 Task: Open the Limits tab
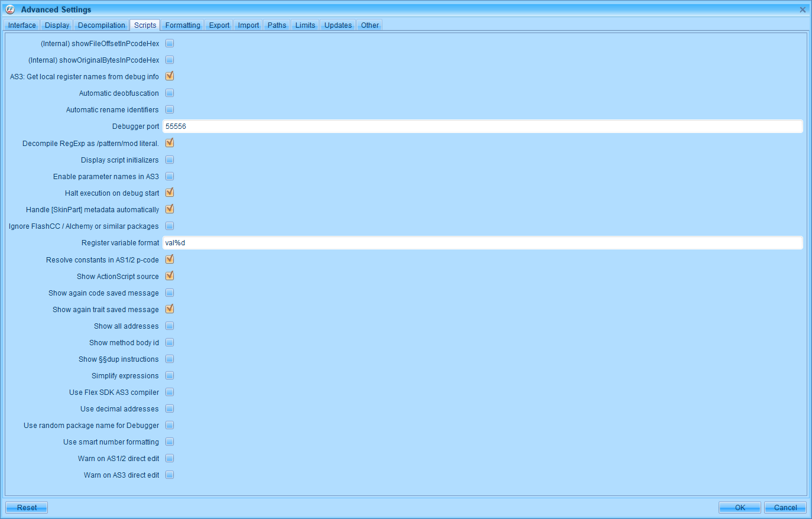[304, 25]
